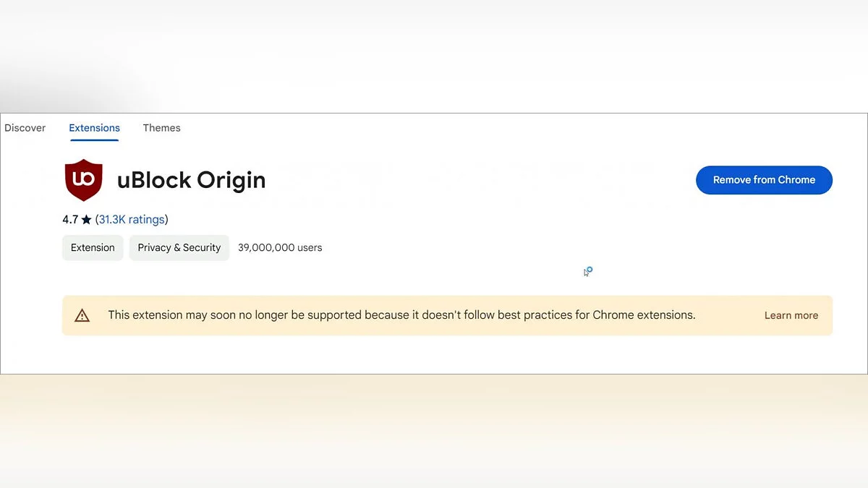This screenshot has width=868, height=488.
Task: Click the unsupported extension warning message
Action: point(401,315)
